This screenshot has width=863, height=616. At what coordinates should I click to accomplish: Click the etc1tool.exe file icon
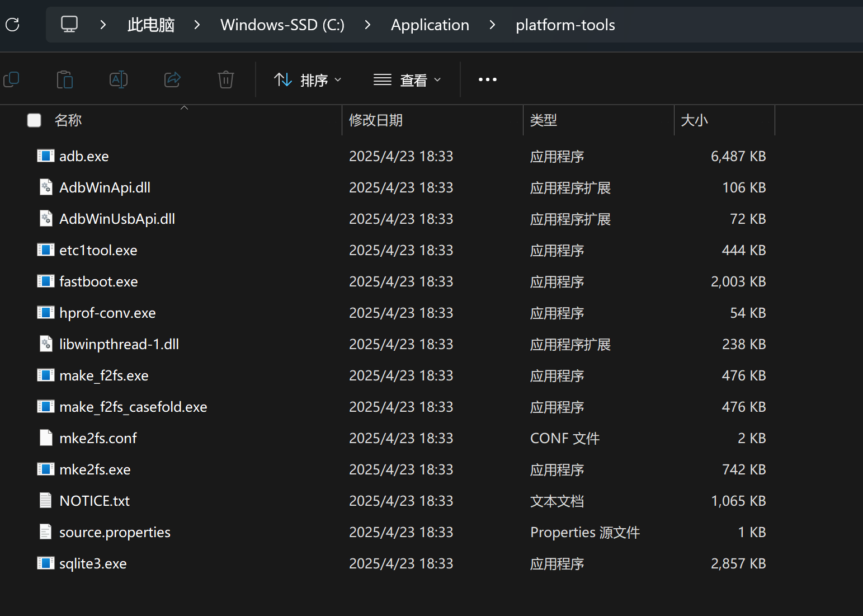(46, 250)
